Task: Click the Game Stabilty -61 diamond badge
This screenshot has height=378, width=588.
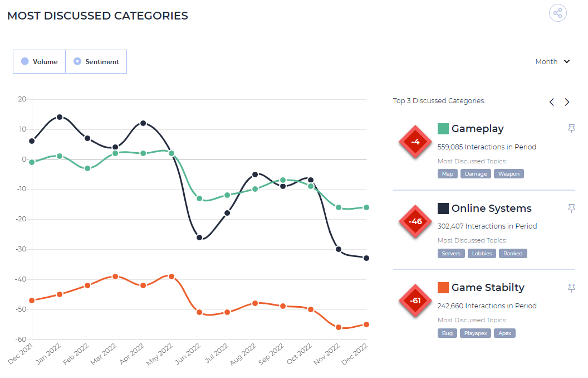Action: coord(415,301)
